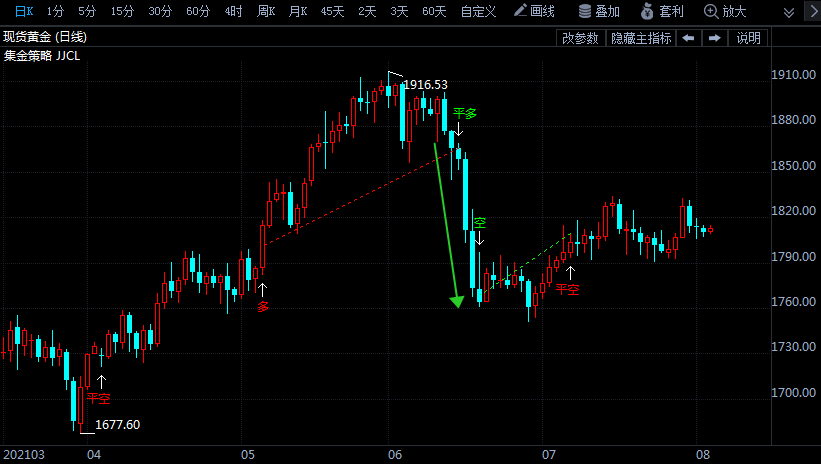Select the 周K weekly chart tab

(x=266, y=12)
